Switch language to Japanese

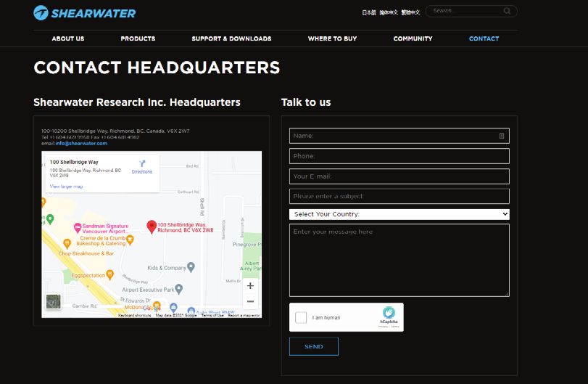[368, 12]
